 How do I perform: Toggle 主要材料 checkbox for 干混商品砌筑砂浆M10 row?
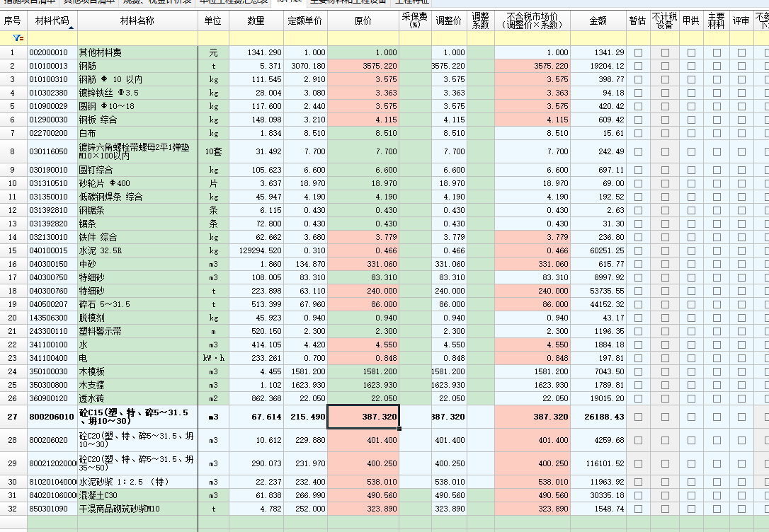717,509
